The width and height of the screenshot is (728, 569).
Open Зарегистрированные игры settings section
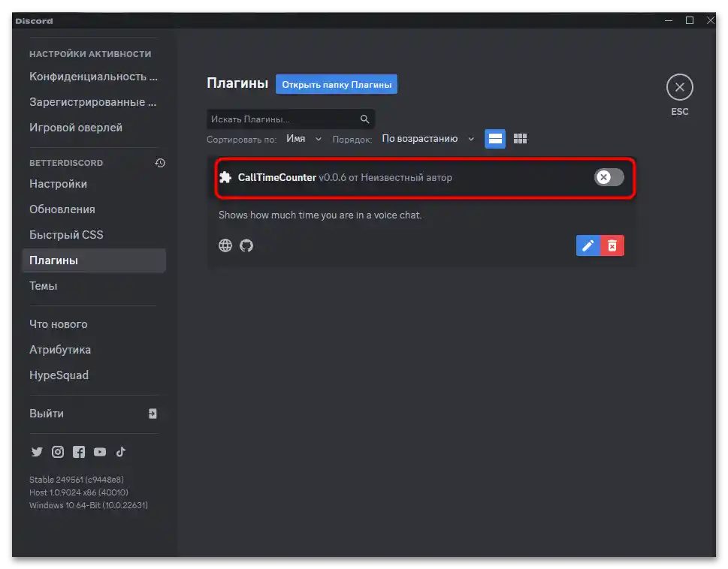coord(94,102)
